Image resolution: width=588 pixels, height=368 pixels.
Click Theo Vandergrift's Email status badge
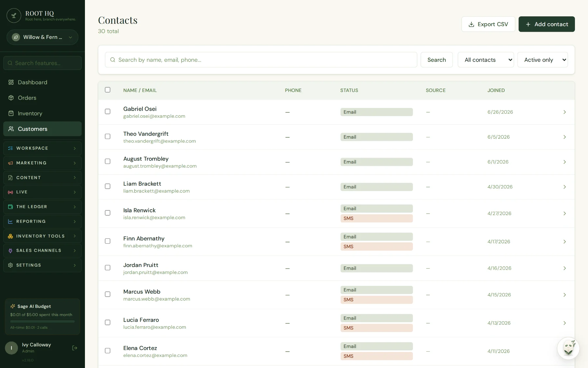point(376,137)
